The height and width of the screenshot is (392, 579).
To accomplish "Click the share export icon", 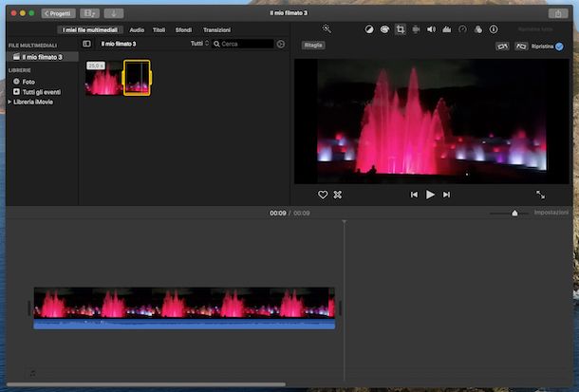I will (558, 13).
